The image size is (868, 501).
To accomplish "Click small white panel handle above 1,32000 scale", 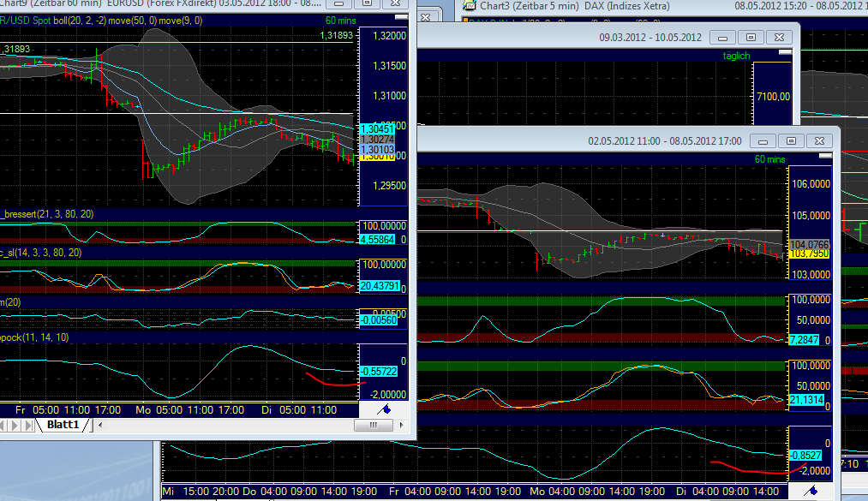I will pyautogui.click(x=400, y=18).
